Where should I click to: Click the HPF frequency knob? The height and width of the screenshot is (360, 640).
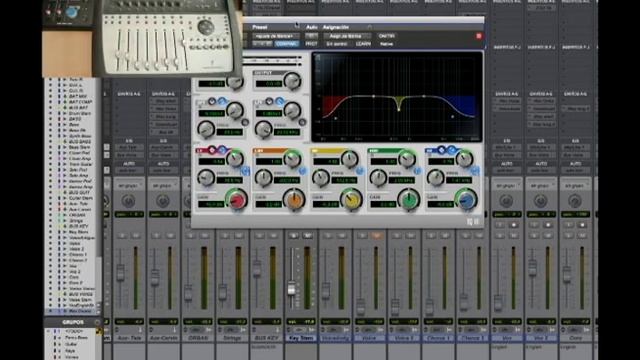point(206,129)
